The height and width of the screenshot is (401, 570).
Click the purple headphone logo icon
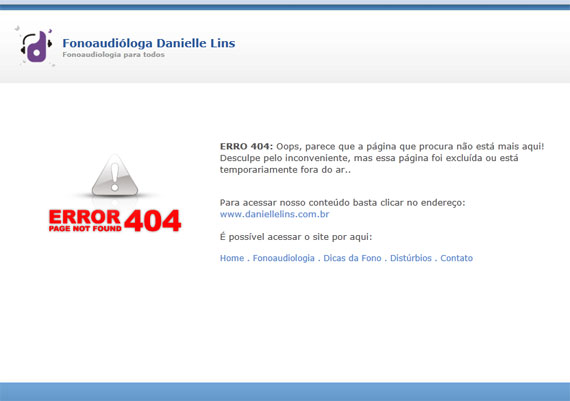coord(36,46)
